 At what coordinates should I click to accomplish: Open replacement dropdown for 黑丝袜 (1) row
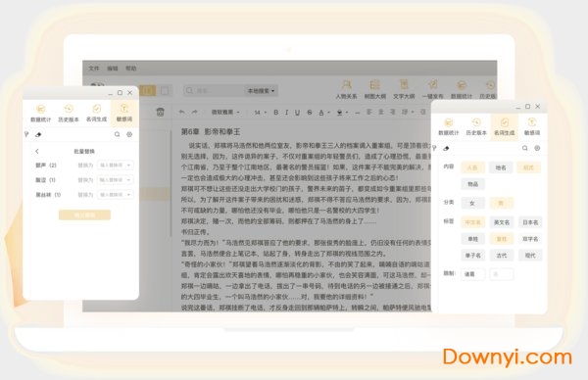[116, 195]
